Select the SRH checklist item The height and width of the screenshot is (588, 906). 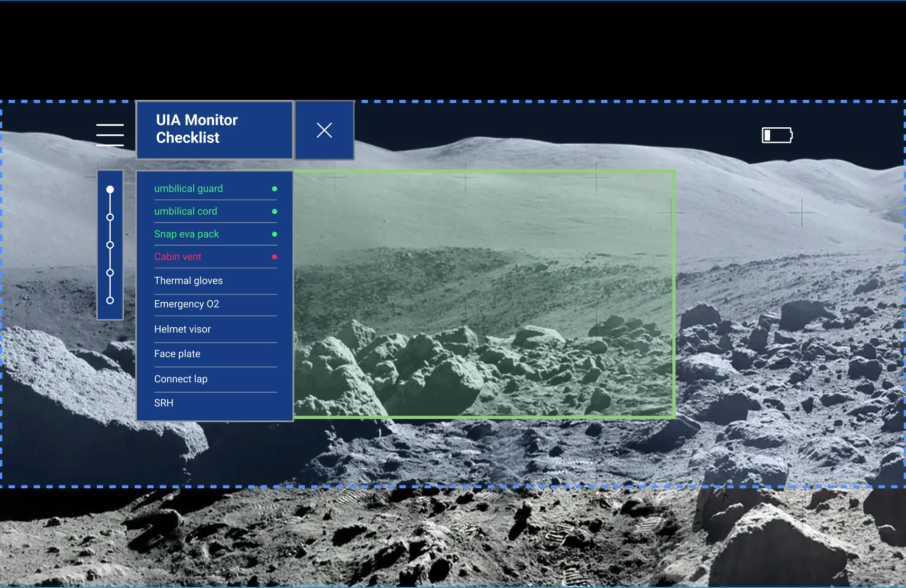pos(216,403)
